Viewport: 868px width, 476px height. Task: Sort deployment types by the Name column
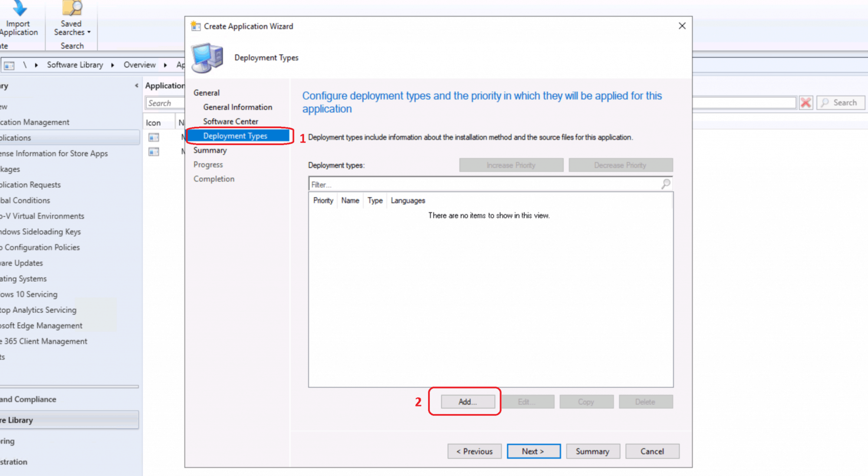coord(350,200)
